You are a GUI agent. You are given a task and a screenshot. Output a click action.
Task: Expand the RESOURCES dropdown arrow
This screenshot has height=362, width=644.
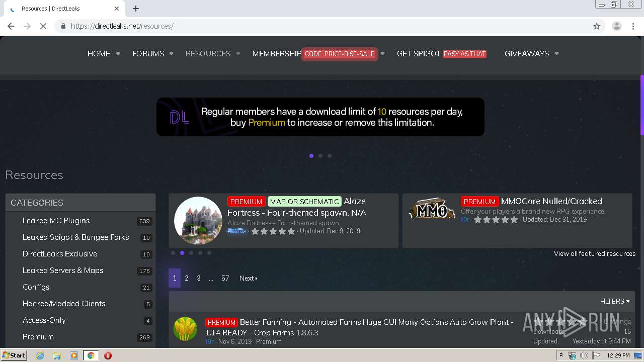[238, 54]
